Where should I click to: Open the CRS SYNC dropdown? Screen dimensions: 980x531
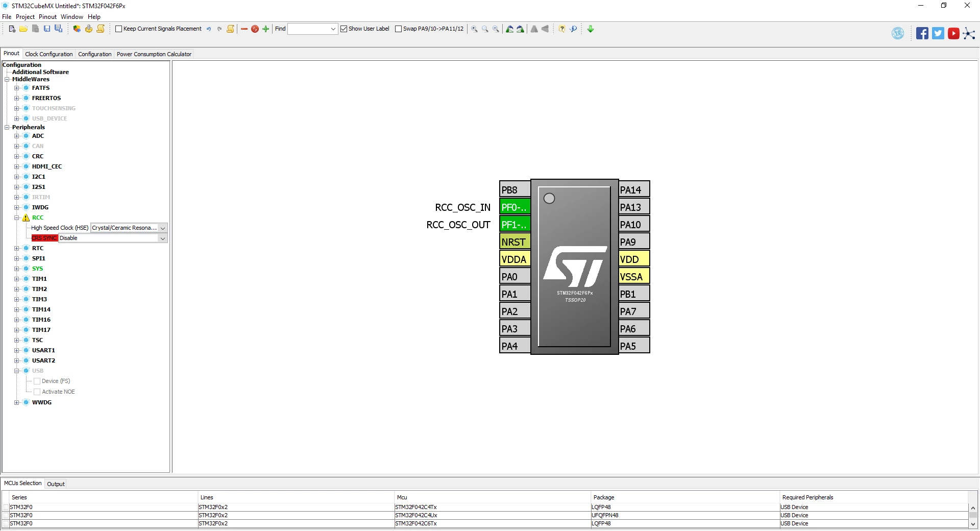tap(113, 238)
